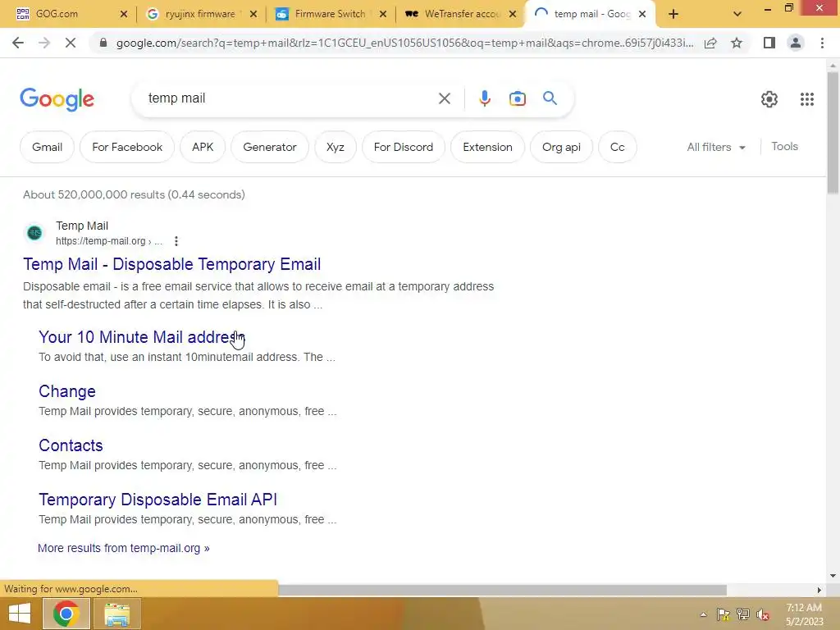Screen dimensions: 840x630
Task: Open the Contacts sitelink
Action: tap(71, 445)
